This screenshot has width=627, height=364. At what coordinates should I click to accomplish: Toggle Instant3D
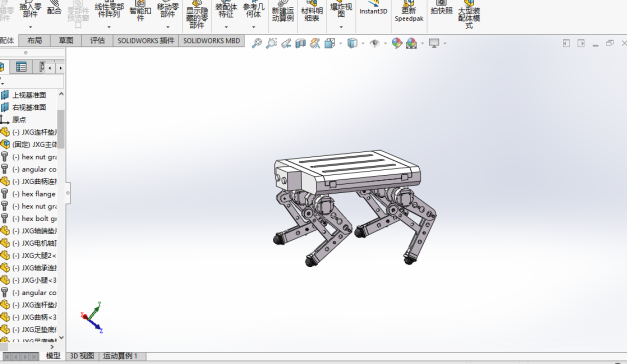coord(373,8)
